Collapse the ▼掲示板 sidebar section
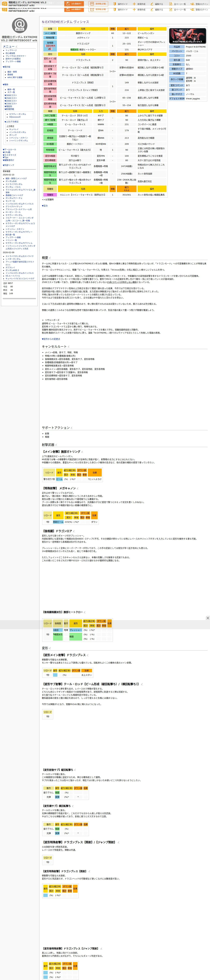The height and width of the screenshot is (980, 210). tap(7, 67)
